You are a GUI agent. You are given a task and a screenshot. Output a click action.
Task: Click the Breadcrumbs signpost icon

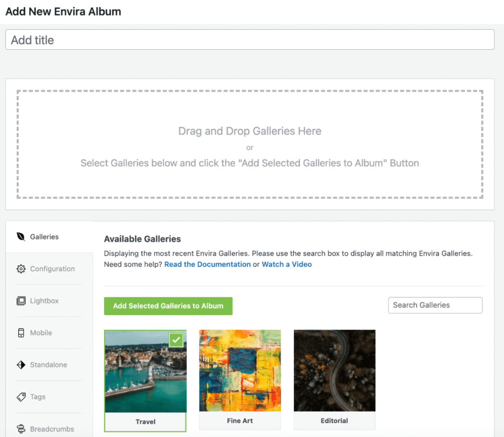[x=21, y=429]
